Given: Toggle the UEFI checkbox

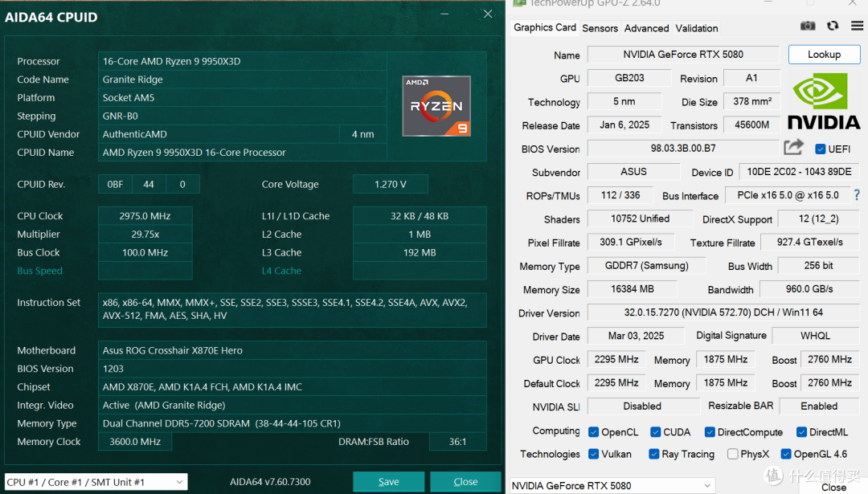Looking at the screenshot, I should tap(821, 149).
